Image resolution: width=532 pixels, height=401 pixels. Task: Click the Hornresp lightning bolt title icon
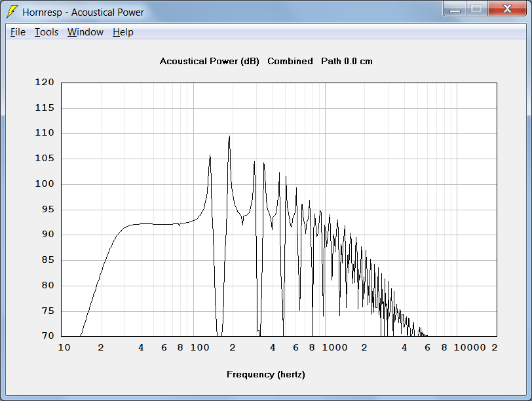(x=12, y=12)
